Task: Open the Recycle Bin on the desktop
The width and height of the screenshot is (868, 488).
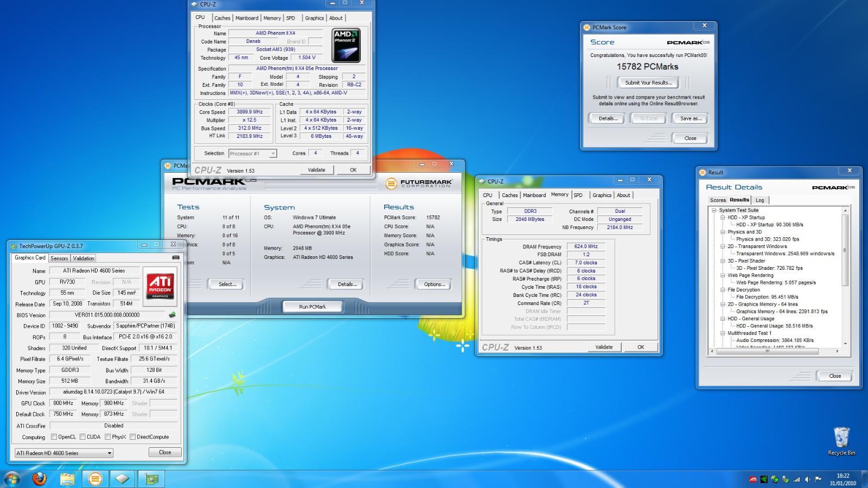Action: [x=841, y=441]
